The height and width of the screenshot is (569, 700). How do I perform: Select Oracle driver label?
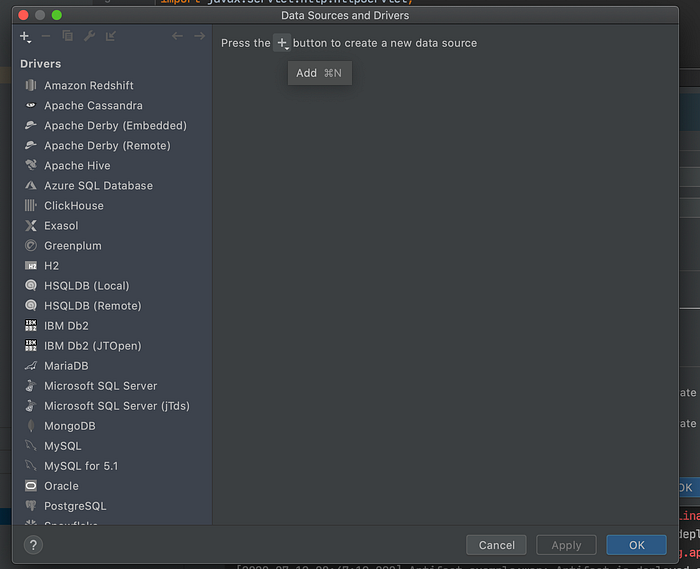tap(61, 486)
